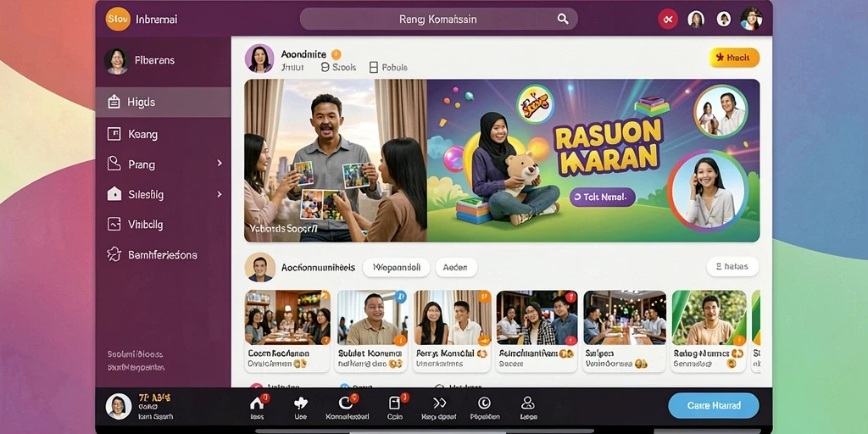This screenshot has width=868, height=434.
Task: Open the banner photo of man holding pictures
Action: 336,160
